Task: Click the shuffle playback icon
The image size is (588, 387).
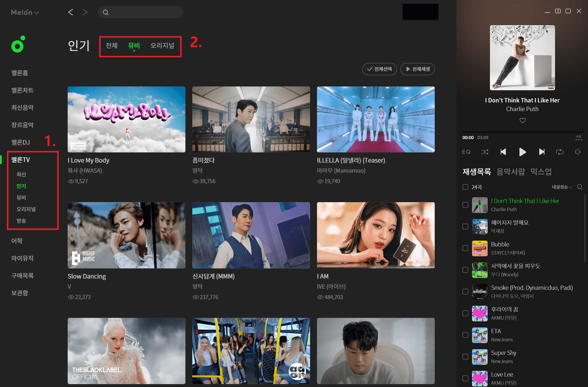Action: coord(485,152)
